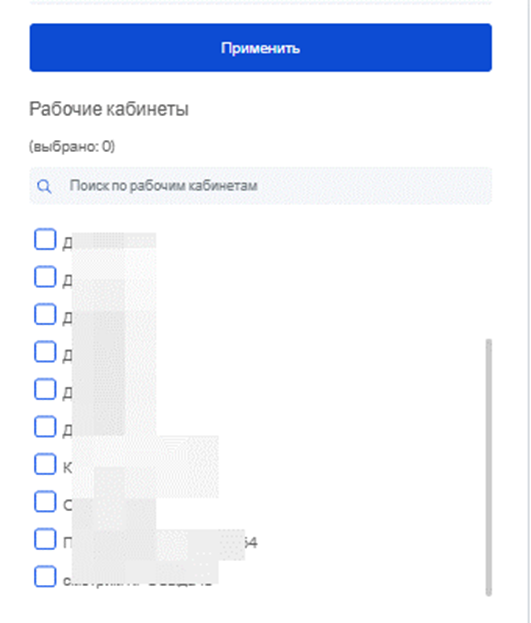531x623 pixels.
Task: Click the К entry label text
Action: pyautogui.click(x=141, y=468)
